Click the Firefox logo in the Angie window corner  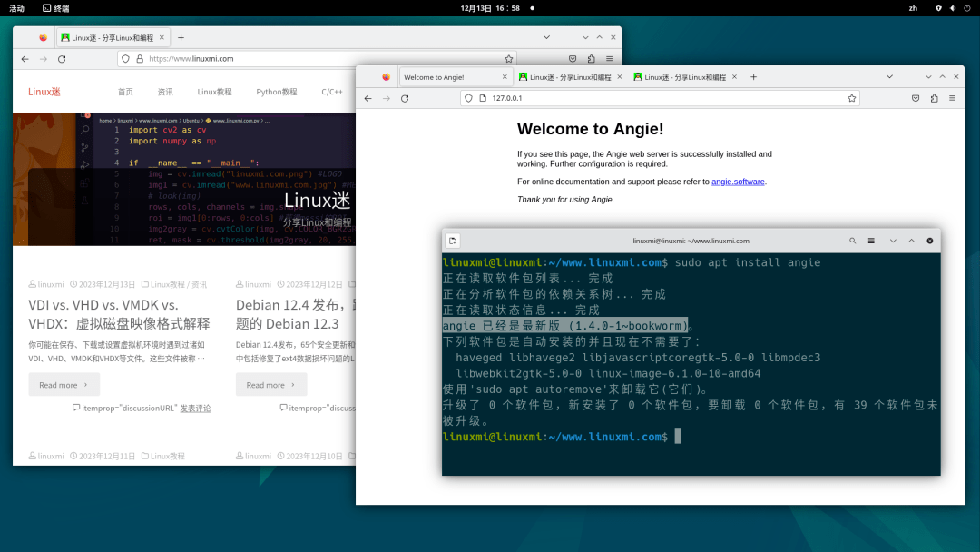(386, 76)
